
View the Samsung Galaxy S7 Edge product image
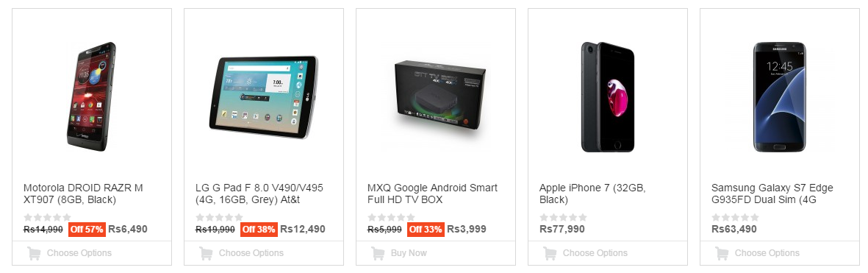pos(779,97)
